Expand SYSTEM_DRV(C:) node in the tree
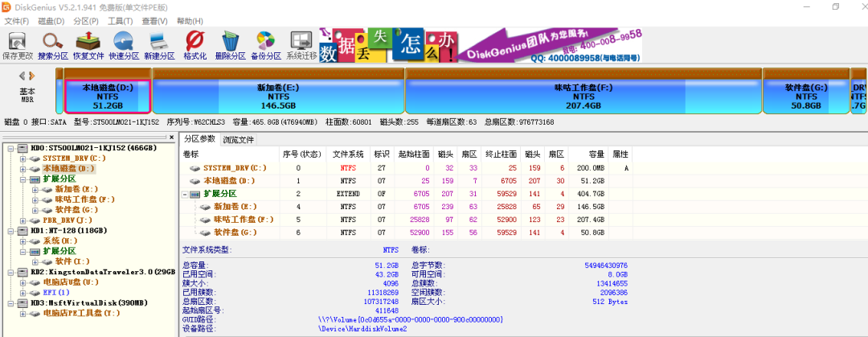Image resolution: width=868 pixels, height=337 pixels. pos(23,158)
